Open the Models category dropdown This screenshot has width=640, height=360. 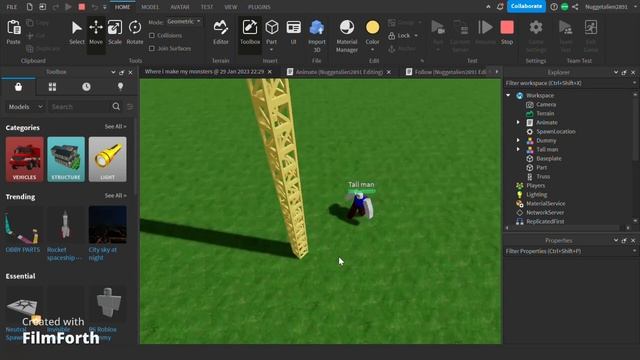pos(25,107)
